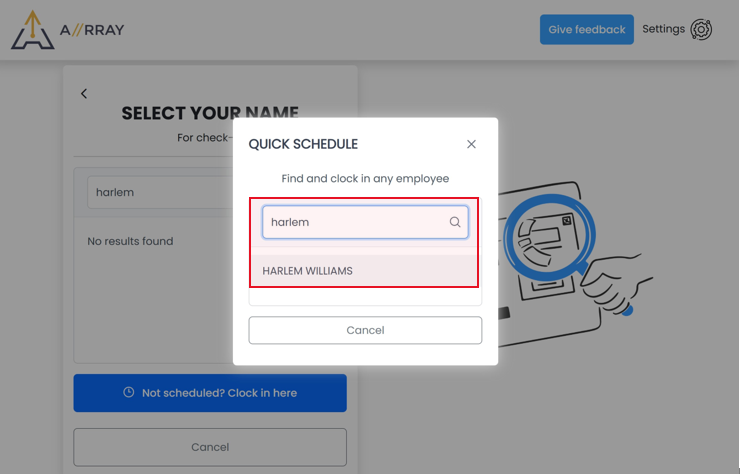Open Give feedback

[x=586, y=30]
